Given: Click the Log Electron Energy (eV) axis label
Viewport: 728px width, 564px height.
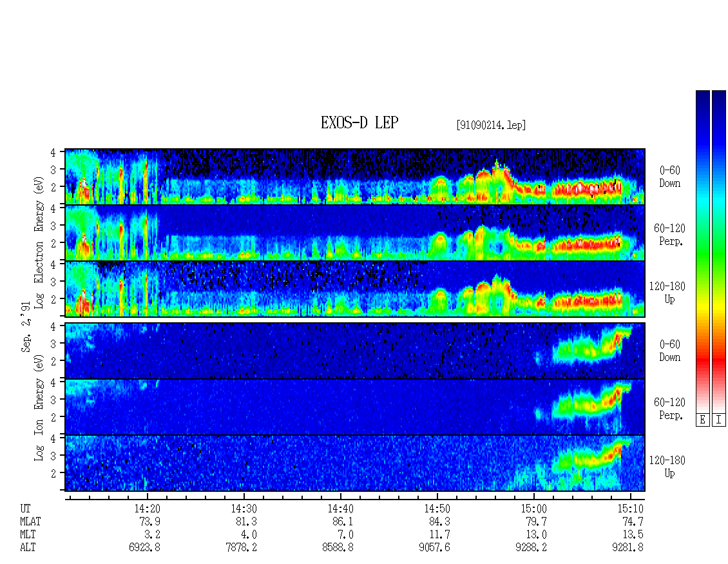Looking at the screenshot, I should coord(39,242).
